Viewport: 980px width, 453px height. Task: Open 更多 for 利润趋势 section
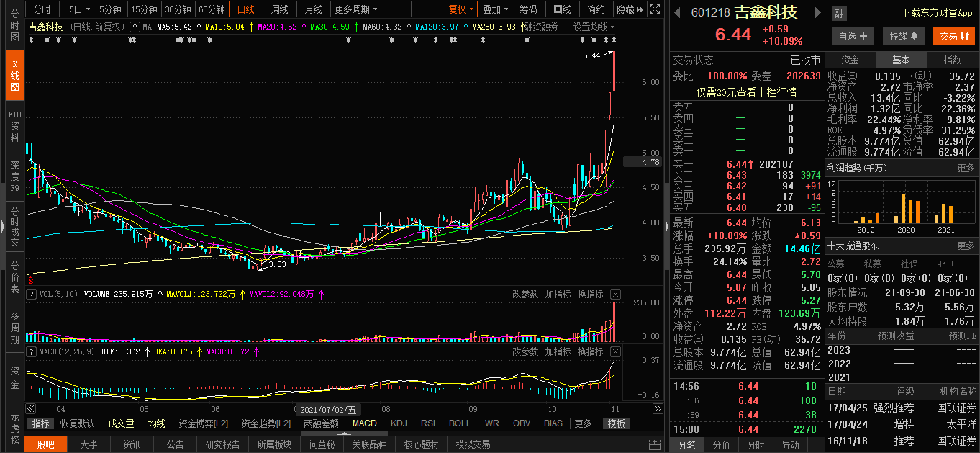[966, 168]
